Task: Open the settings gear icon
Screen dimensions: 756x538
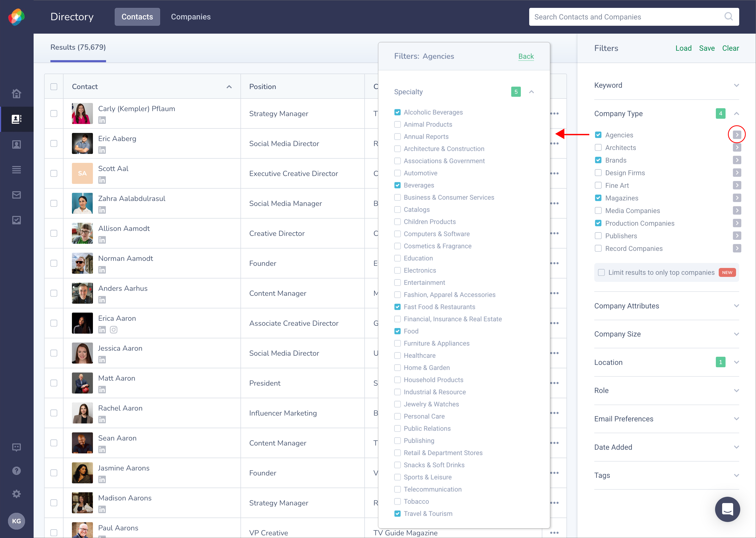Action: click(x=17, y=494)
